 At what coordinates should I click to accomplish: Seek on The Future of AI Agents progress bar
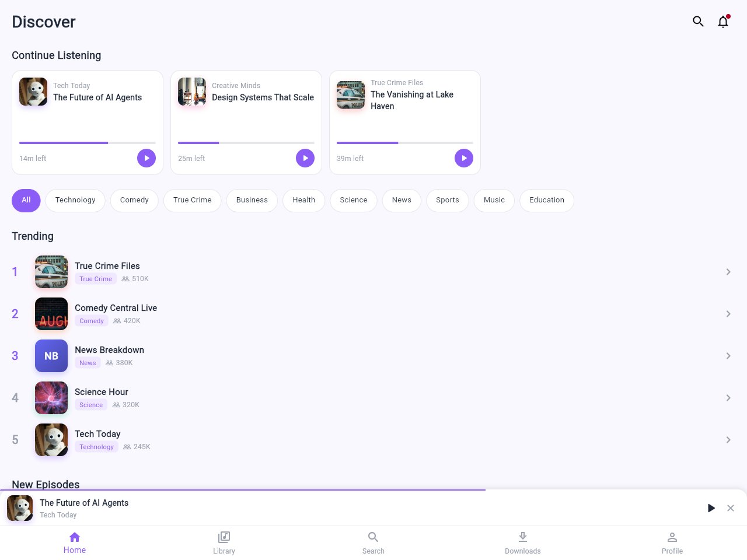88,143
